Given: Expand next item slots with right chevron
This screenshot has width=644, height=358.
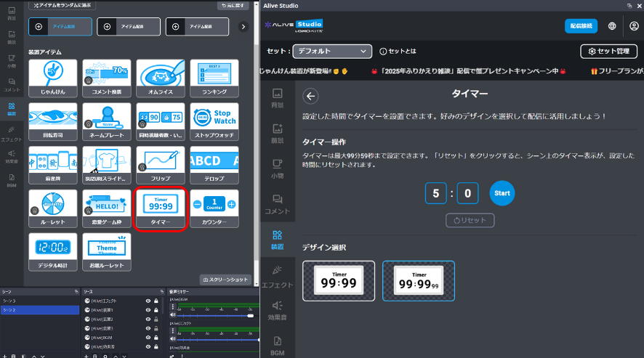Looking at the screenshot, I should pos(243,27).
